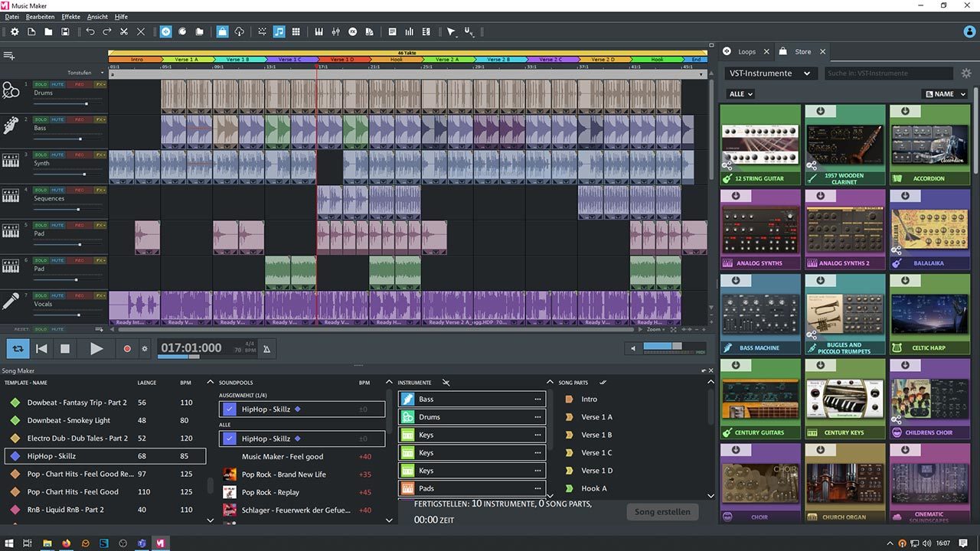The height and width of the screenshot is (551, 980).
Task: Open the mixer icon in toolbar
Action: (x=335, y=31)
